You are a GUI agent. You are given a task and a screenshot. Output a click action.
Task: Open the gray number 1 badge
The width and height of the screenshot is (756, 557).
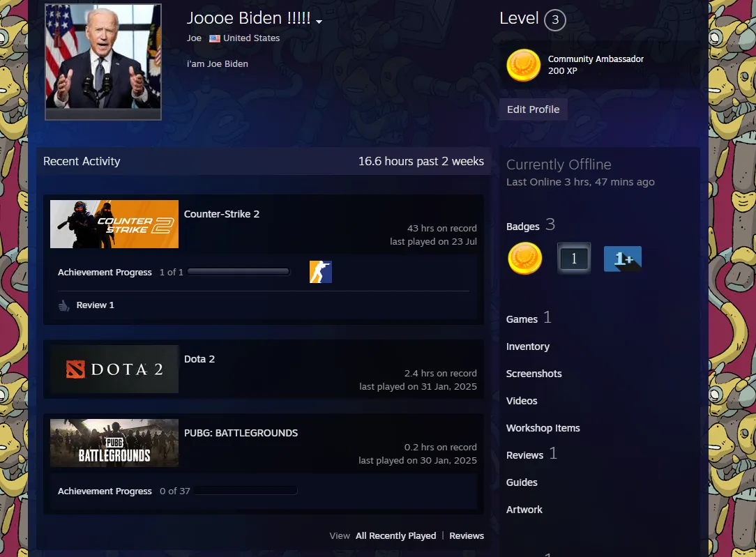[x=574, y=258]
